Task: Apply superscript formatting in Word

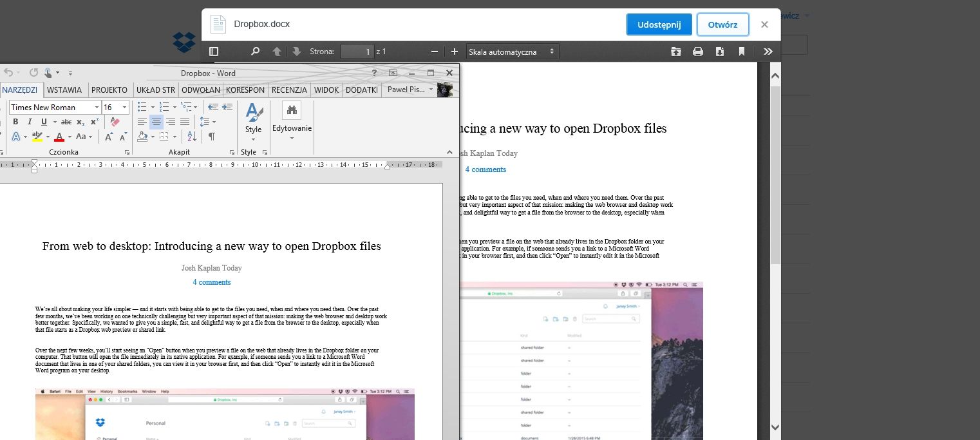Action: [x=94, y=122]
